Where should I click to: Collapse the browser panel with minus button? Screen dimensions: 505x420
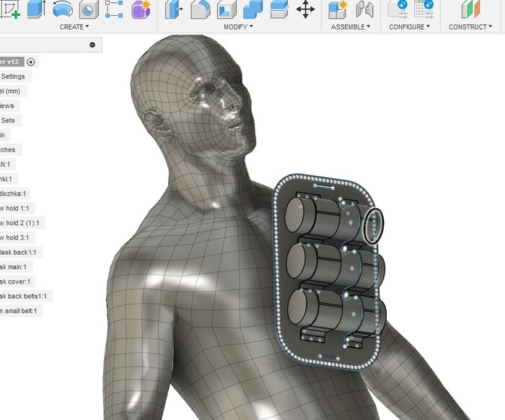click(x=92, y=45)
